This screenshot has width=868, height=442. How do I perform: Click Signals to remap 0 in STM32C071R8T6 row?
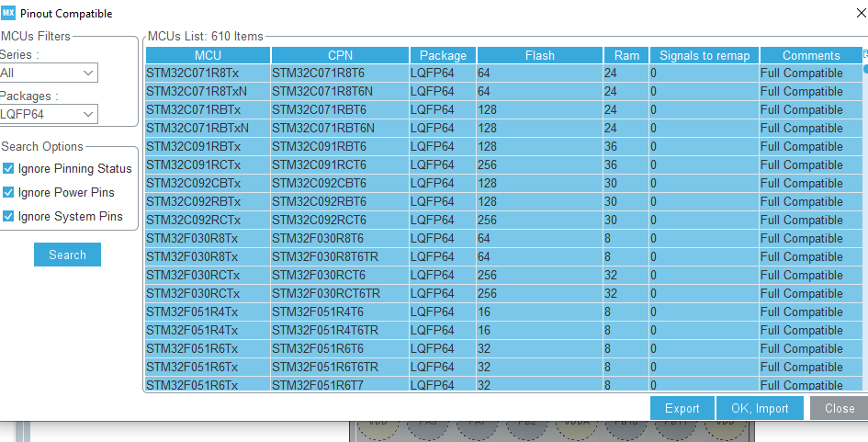pos(705,74)
